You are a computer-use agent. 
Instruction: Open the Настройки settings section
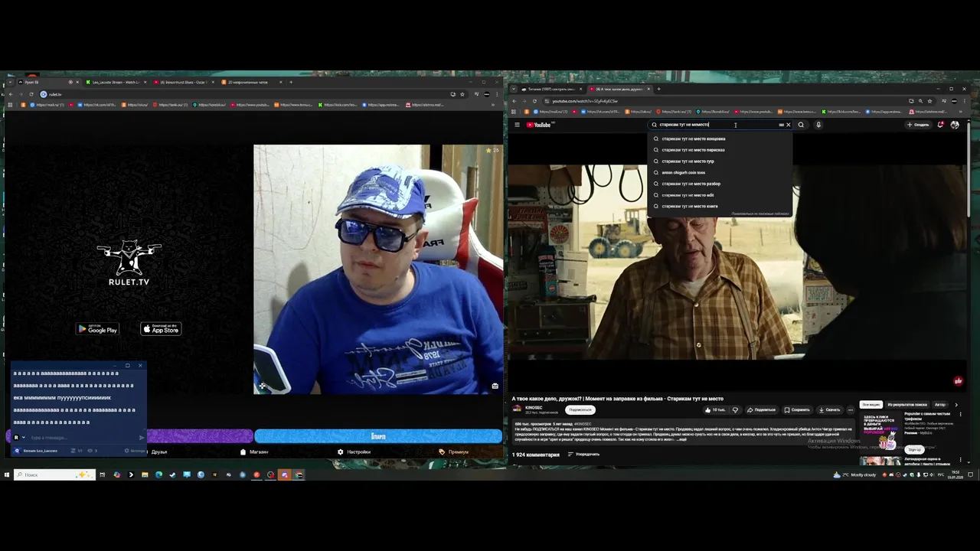[x=354, y=452]
